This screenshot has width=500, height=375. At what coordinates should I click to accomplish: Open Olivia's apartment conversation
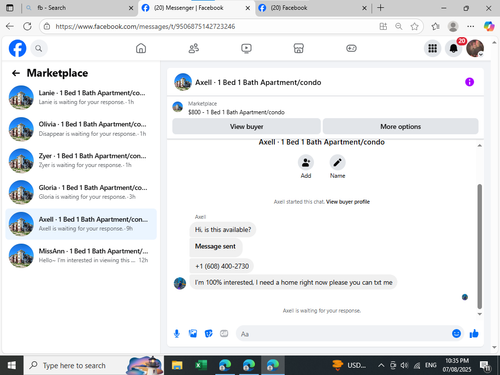[x=81, y=129]
